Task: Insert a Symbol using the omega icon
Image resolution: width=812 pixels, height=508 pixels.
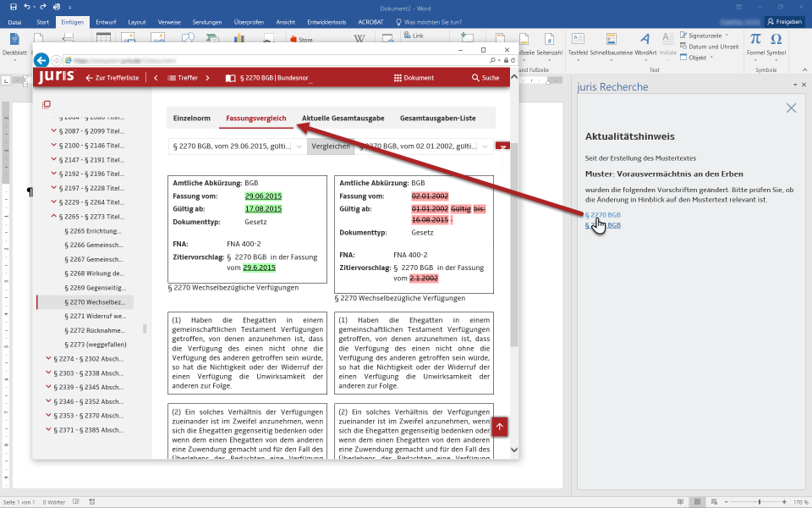Action: point(776,40)
